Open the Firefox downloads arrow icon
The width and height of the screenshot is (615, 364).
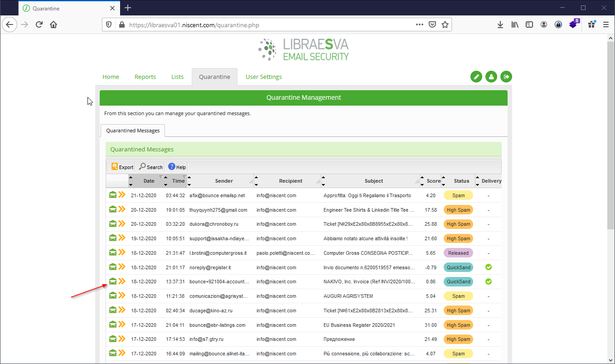pos(500,25)
